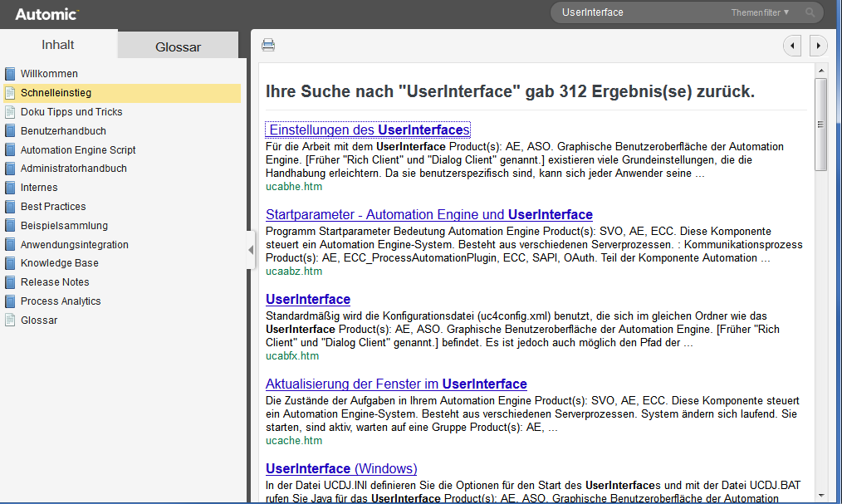Expand the Administratorhandbuch book

[74, 169]
